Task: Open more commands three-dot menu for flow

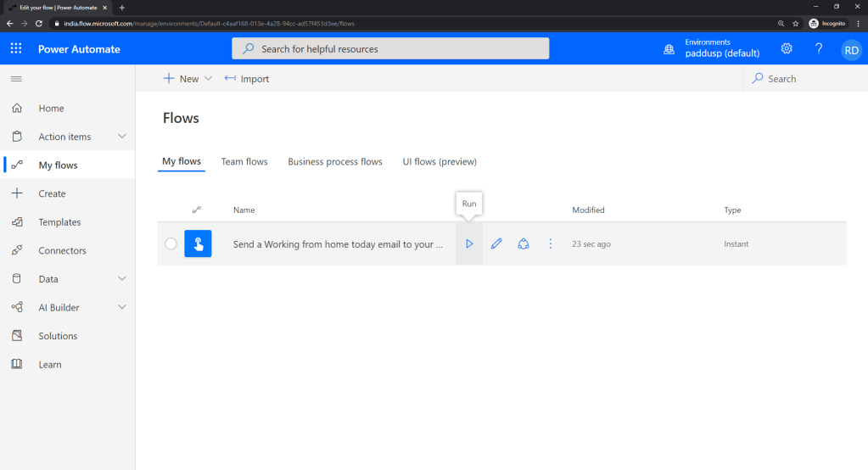Action: 550,244
